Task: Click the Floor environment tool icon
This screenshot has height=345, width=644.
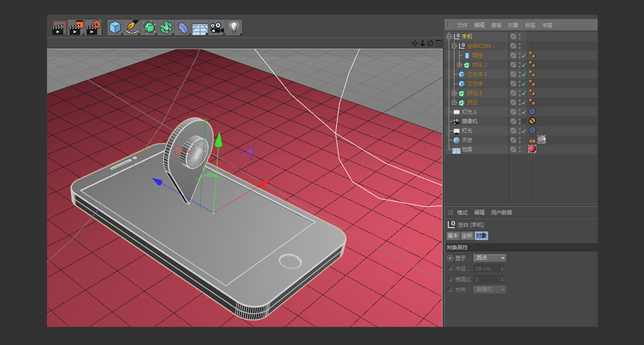Action: coord(200,28)
